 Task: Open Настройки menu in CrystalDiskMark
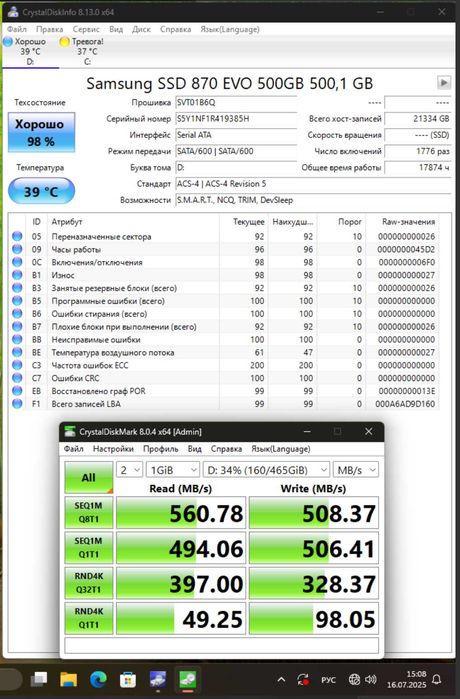113,449
